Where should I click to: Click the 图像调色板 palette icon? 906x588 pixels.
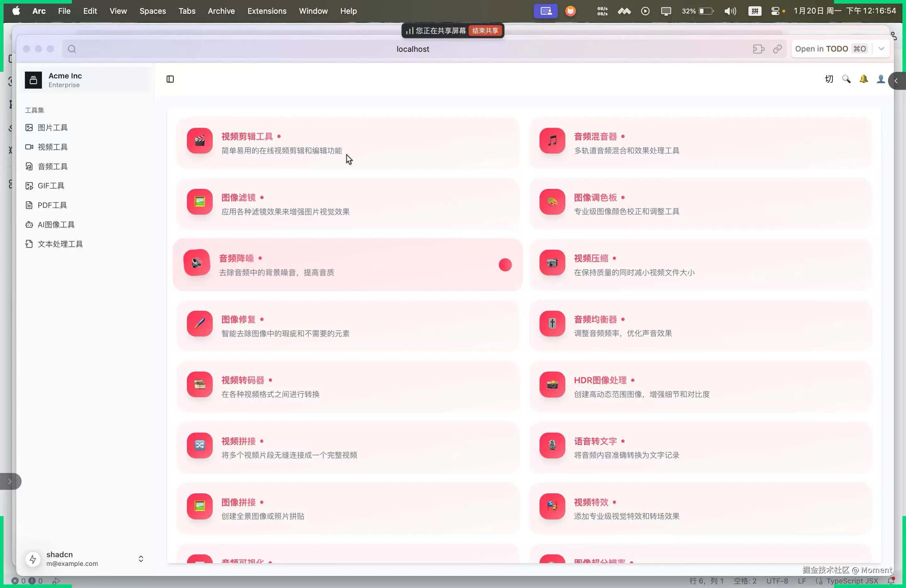552,202
